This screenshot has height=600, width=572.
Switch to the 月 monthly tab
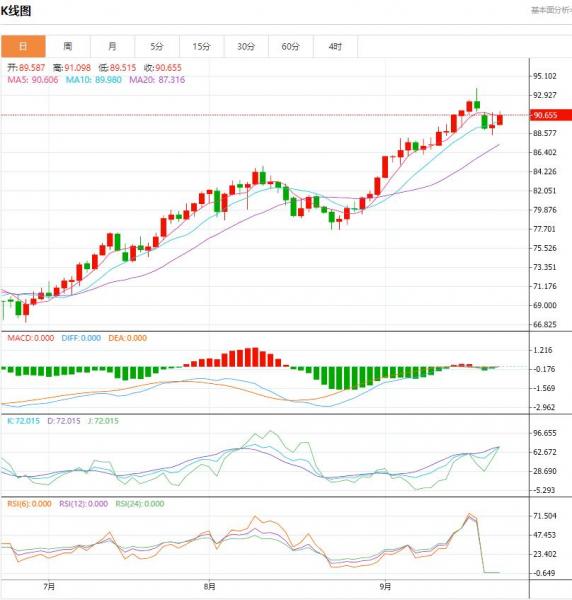point(112,47)
